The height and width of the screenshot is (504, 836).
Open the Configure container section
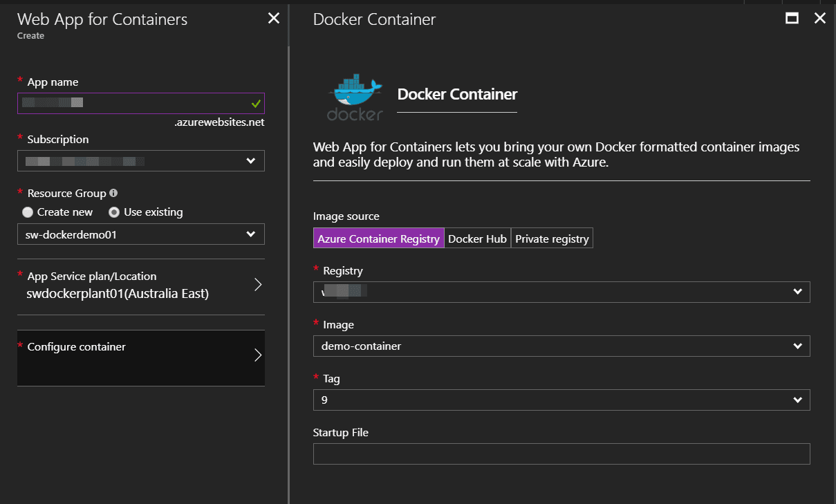[141, 357]
